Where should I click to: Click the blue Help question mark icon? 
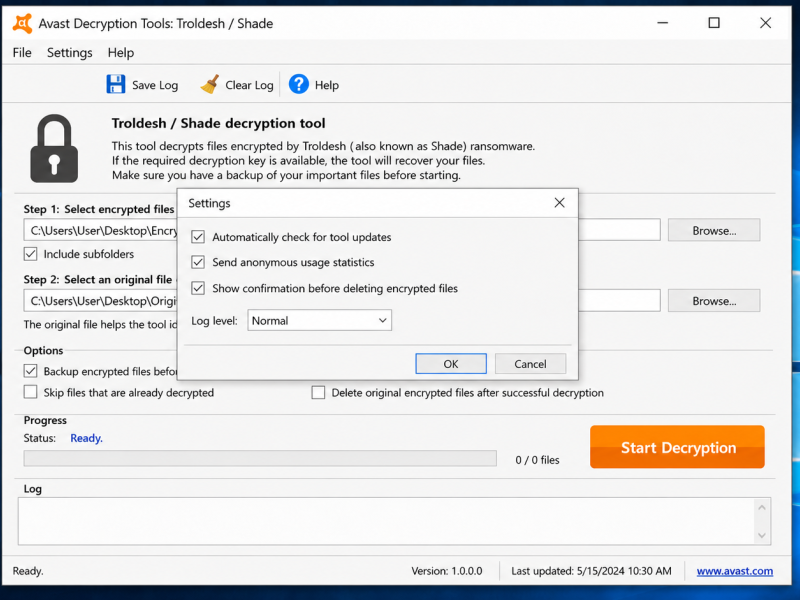[x=299, y=84]
